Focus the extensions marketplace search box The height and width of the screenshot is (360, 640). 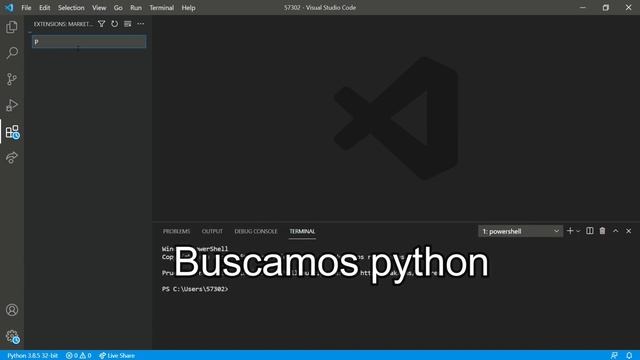[x=89, y=42]
